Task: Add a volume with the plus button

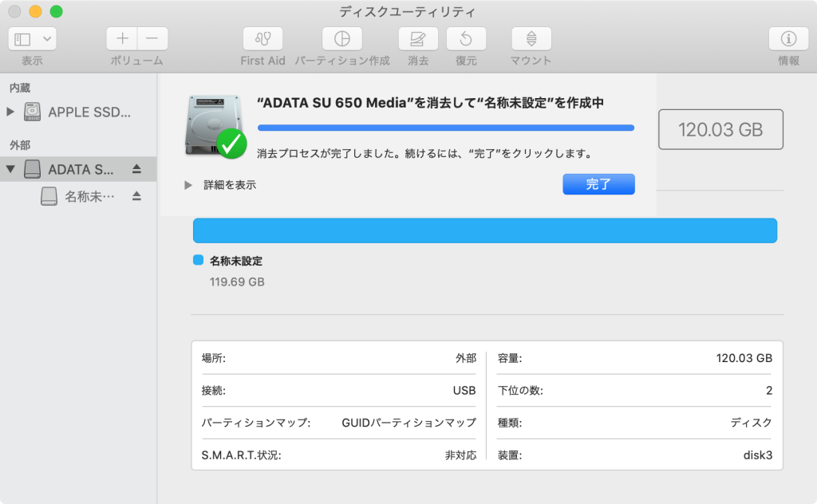Action: click(x=122, y=38)
